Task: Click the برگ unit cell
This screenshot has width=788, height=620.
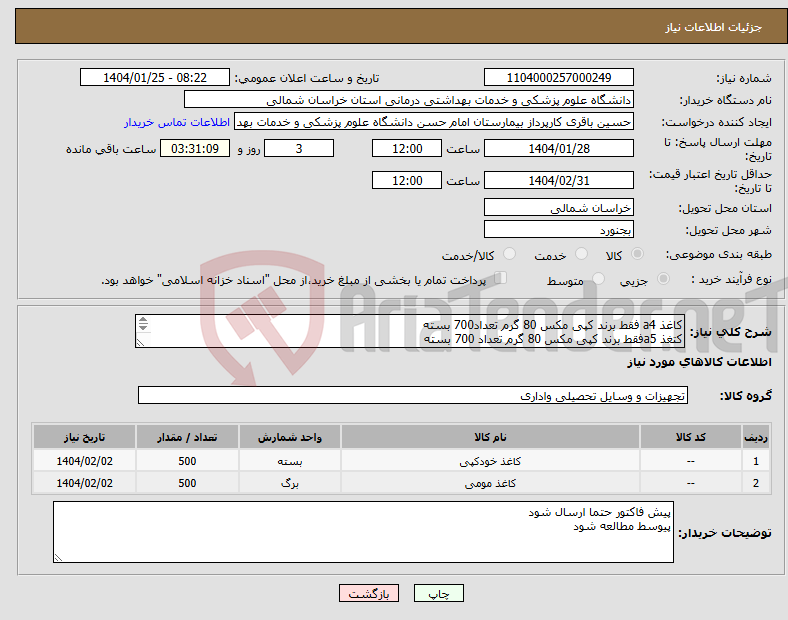Action: point(290,483)
